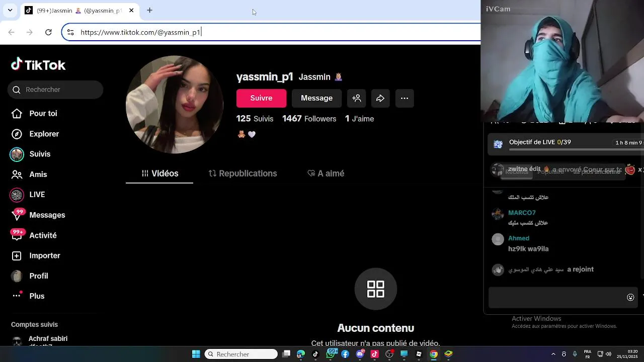Screen dimensions: 644x362
Task: Open BlueStacks from the taskbar
Action: click(448, 354)
